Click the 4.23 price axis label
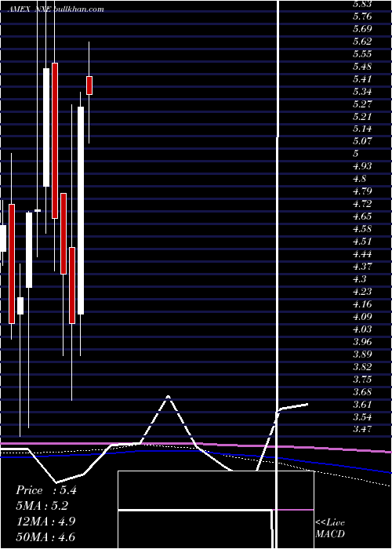392x549 pixels. pyautogui.click(x=362, y=291)
